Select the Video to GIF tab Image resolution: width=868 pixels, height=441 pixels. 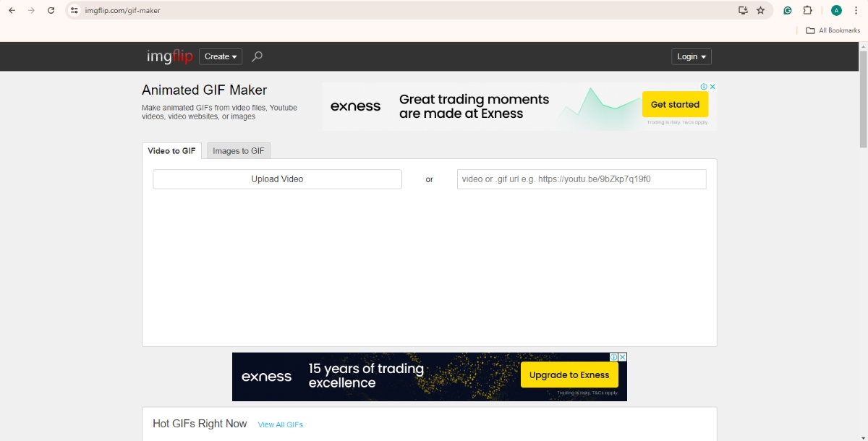pyautogui.click(x=171, y=151)
